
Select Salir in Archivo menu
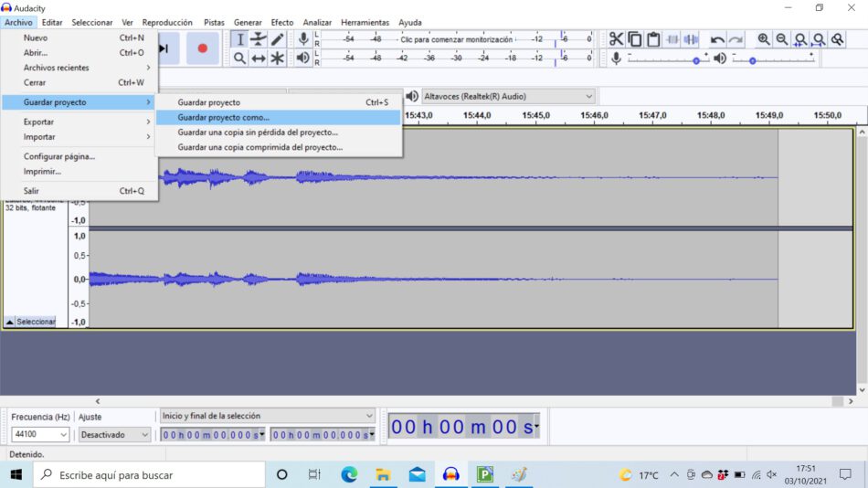79,191
